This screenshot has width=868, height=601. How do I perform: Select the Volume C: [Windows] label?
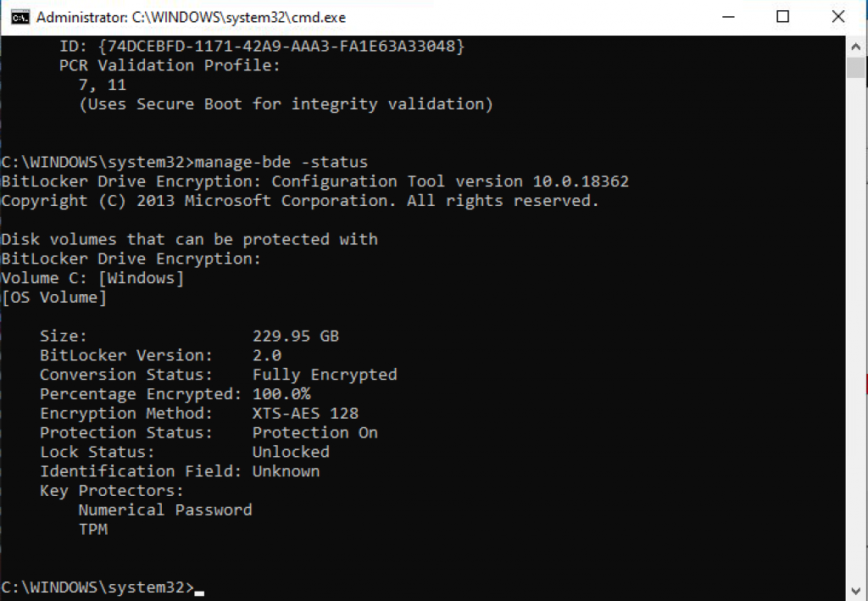tap(93, 277)
